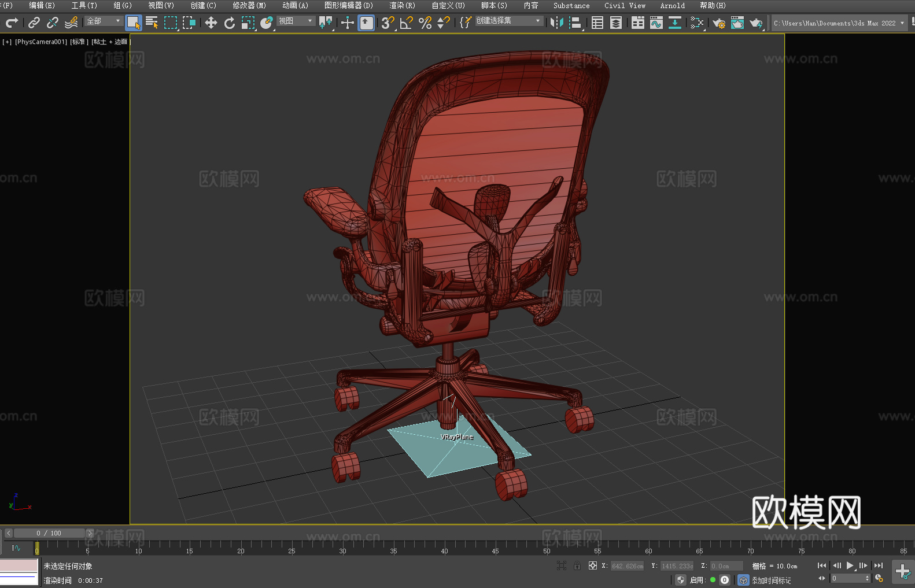Click timeline next frame arrow
This screenshot has width=915, height=588.
[90, 533]
